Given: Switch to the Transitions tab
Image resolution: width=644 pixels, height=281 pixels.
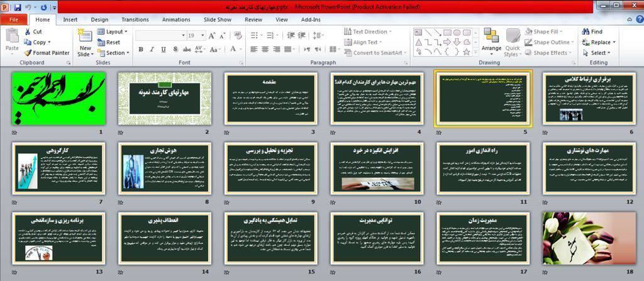Looking at the screenshot, I should tap(135, 19).
